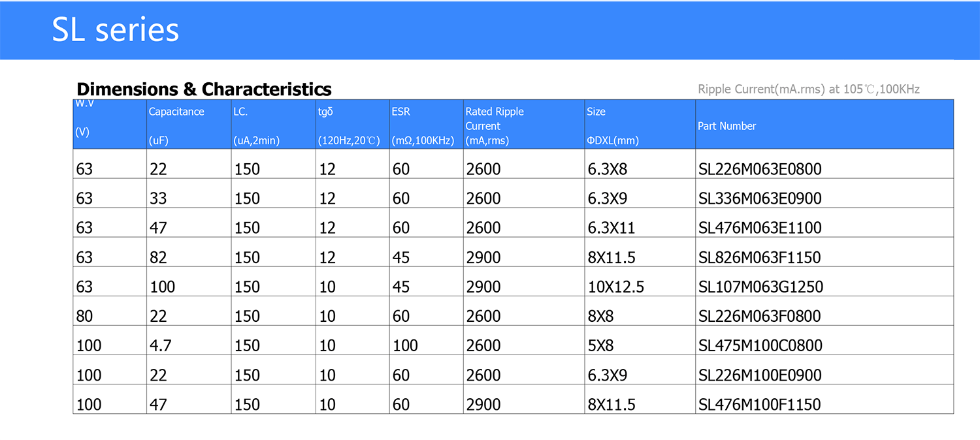Select part number SL226M063F0800
Image resolution: width=980 pixels, height=440 pixels.
[x=760, y=316]
